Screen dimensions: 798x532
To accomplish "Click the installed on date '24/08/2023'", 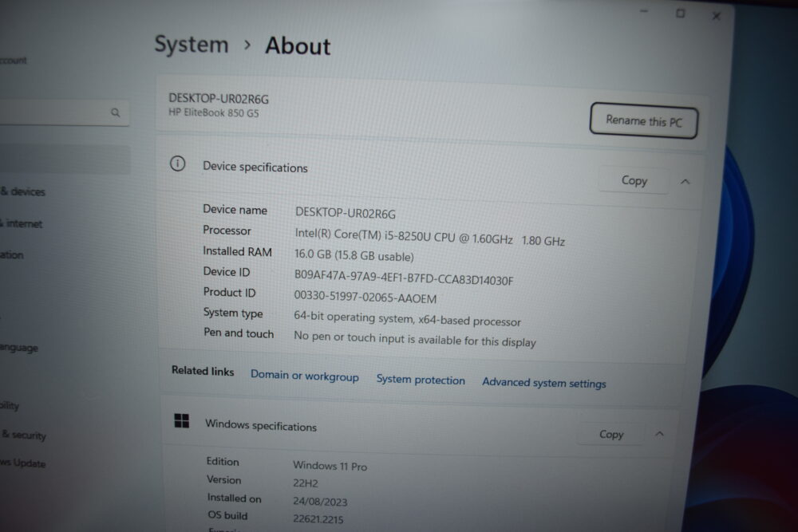I will pyautogui.click(x=320, y=502).
